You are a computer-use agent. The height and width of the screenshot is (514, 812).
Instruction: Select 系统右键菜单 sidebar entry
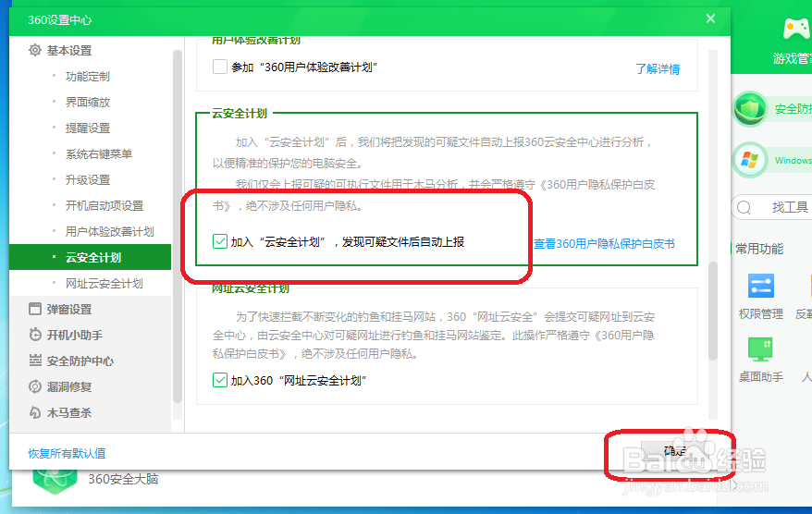click(99, 154)
